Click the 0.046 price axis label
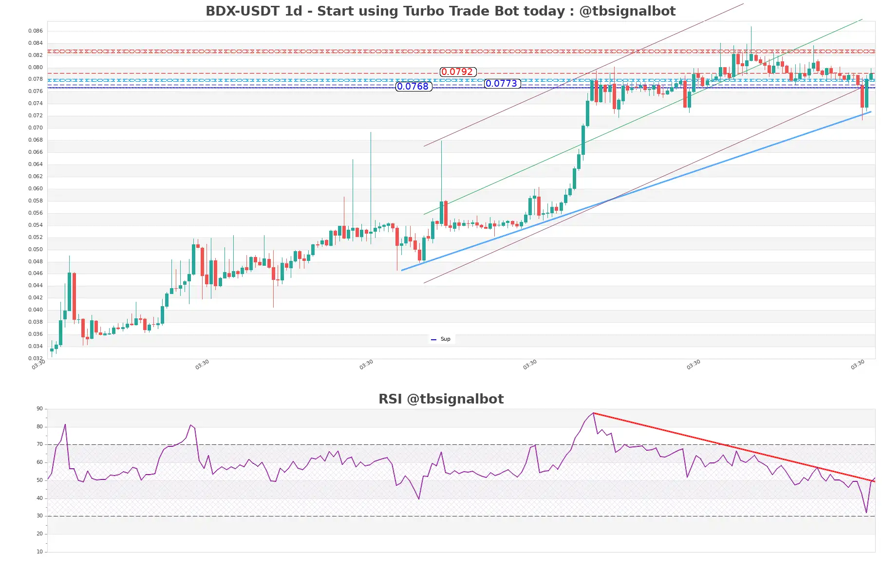 (36, 274)
